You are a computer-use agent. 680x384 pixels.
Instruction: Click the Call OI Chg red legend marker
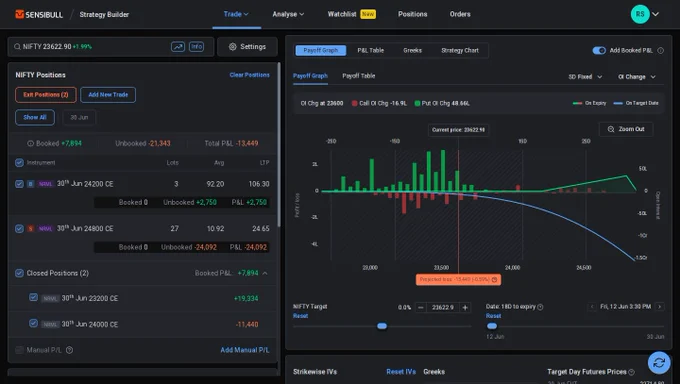point(355,103)
